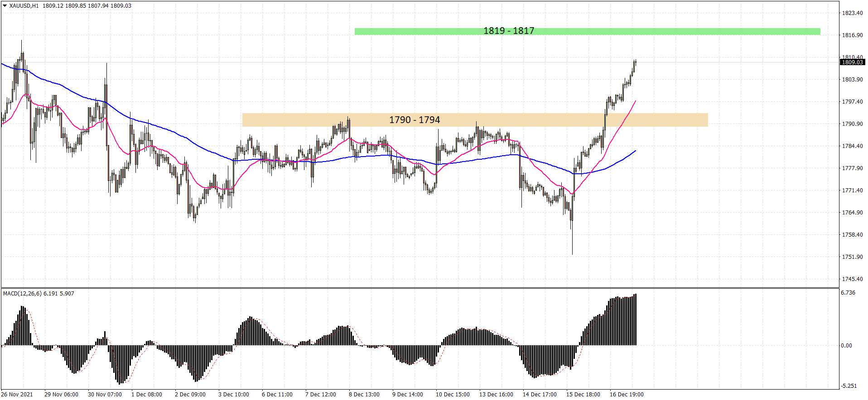This screenshot has height=400, width=868.
Task: Click price scale value 1745.40
Action: coord(852,279)
